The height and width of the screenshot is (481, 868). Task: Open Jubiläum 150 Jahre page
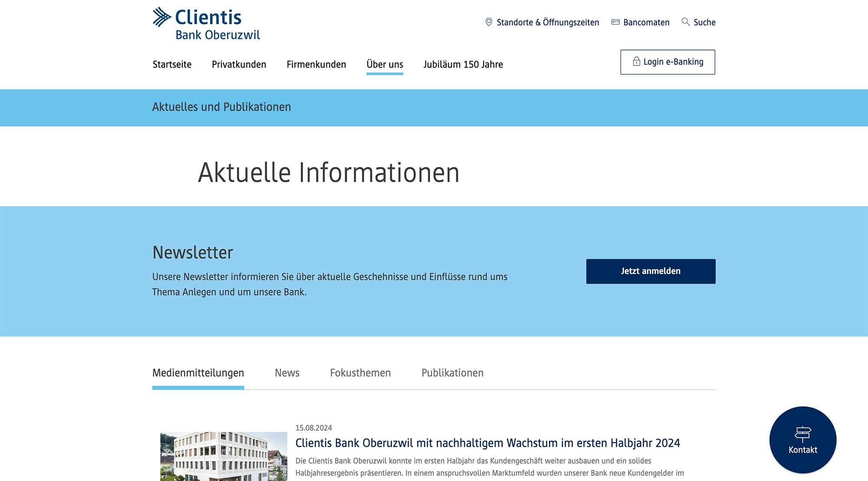point(463,65)
